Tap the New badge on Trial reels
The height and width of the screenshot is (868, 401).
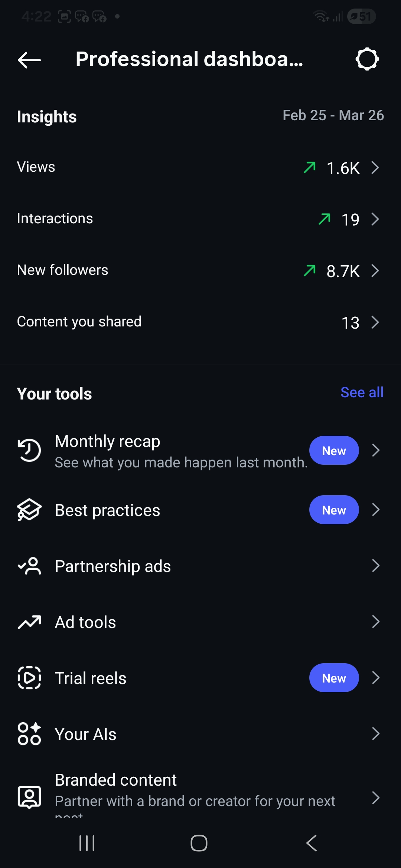click(334, 678)
